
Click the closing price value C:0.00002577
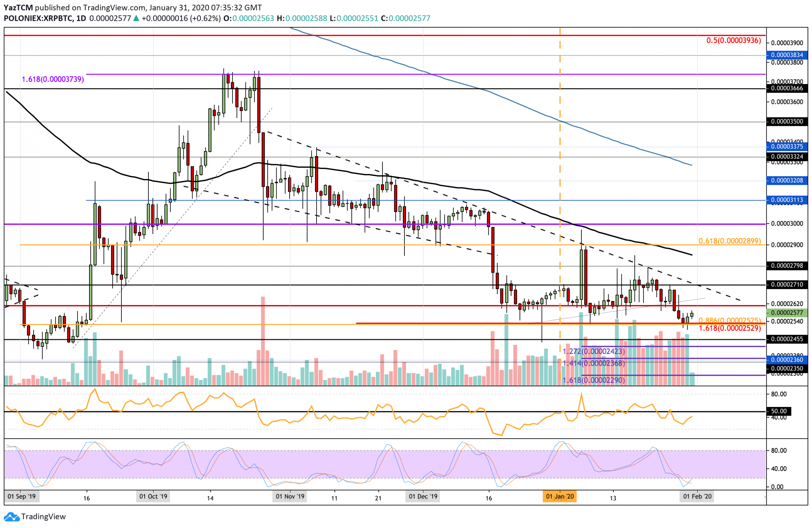pos(406,18)
